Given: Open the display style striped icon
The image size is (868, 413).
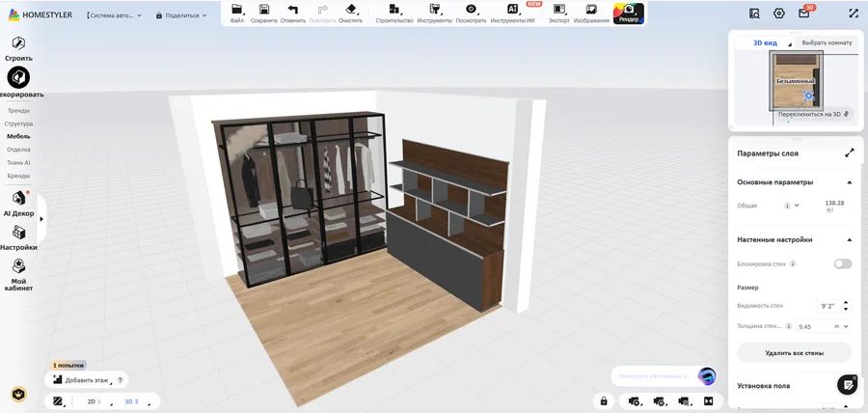Looking at the screenshot, I should click(57, 401).
